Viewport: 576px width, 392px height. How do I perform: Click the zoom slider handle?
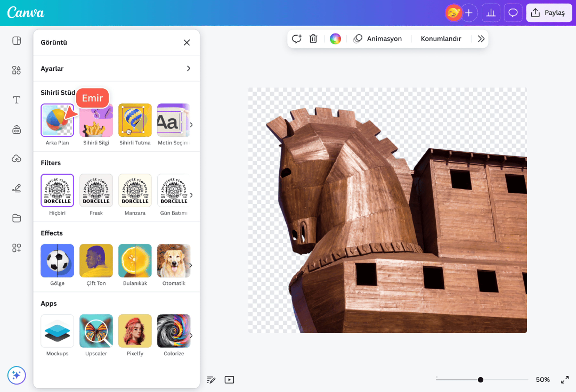tap(480, 380)
